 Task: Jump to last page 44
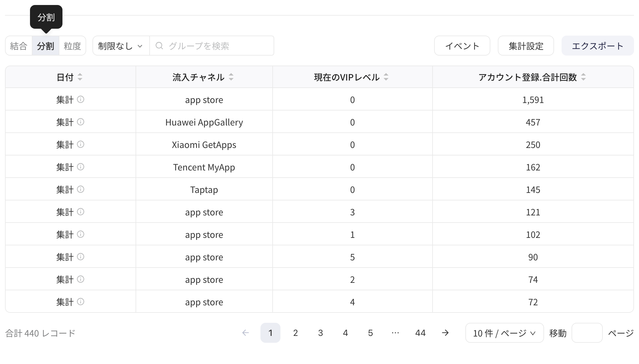(x=420, y=333)
